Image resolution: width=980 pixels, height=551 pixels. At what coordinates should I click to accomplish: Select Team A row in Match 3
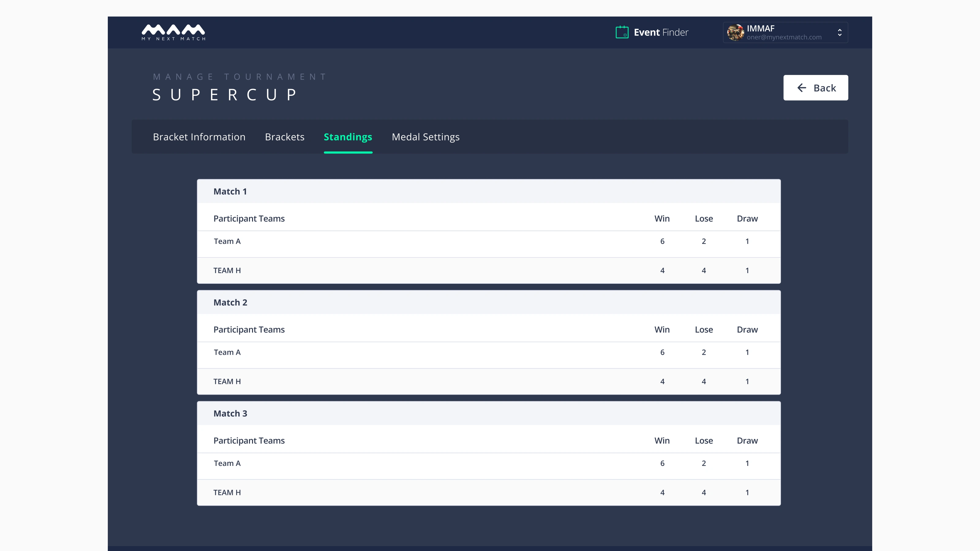(x=489, y=466)
